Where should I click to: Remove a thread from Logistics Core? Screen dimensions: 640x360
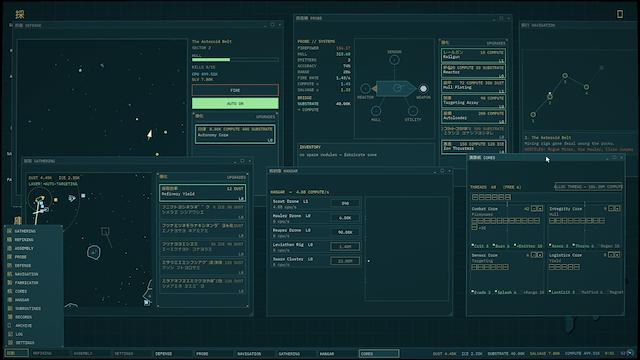point(611,255)
